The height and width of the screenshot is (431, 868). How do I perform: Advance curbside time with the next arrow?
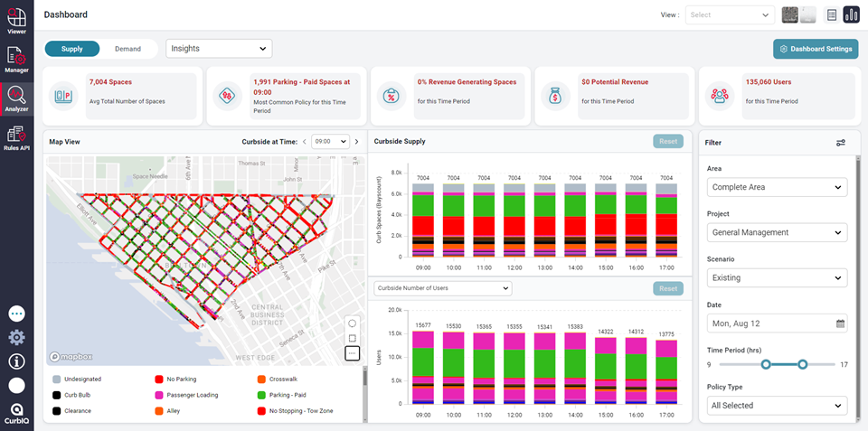pyautogui.click(x=356, y=142)
